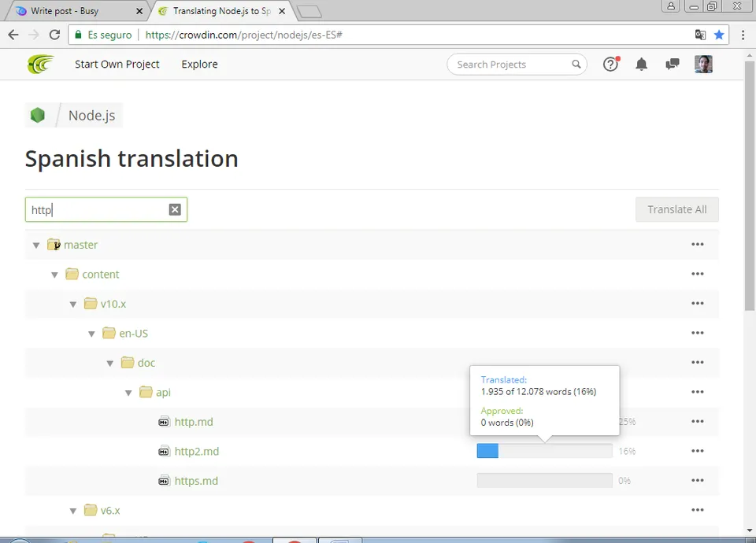
Task: Close the Write post - Busy tab
Action: click(x=139, y=11)
